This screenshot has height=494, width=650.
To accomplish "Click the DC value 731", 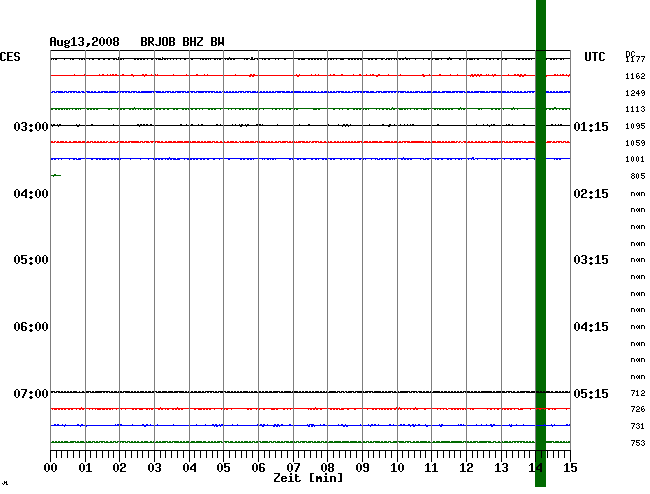I will pos(638,426).
